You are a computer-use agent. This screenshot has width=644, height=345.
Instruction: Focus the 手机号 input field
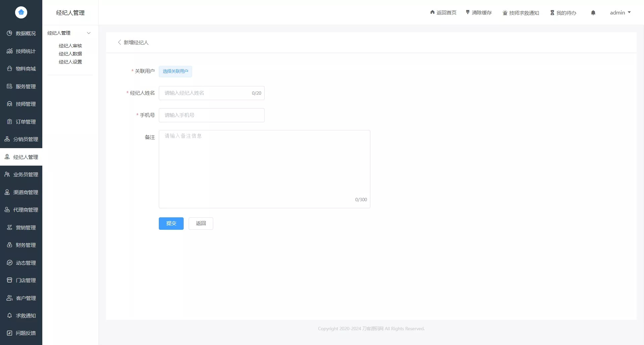212,115
